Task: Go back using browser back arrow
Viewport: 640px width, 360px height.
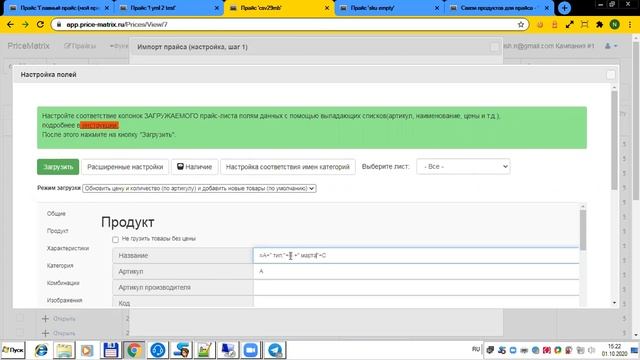Action: pyautogui.click(x=10, y=24)
